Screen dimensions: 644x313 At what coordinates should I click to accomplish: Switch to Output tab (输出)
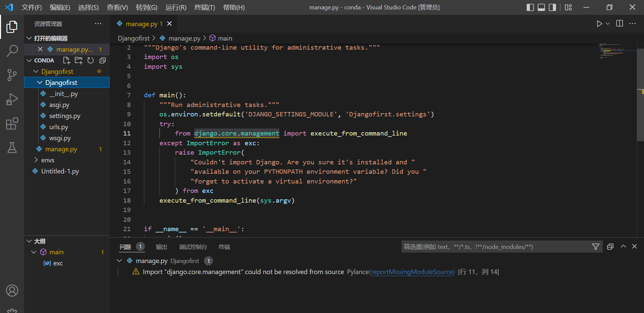[161, 247]
